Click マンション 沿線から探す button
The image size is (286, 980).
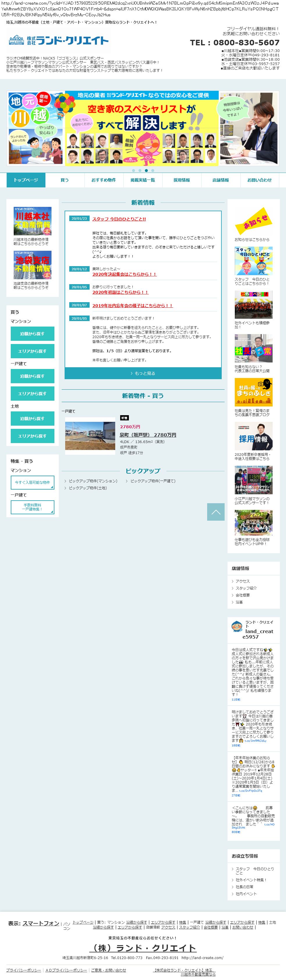(32, 334)
